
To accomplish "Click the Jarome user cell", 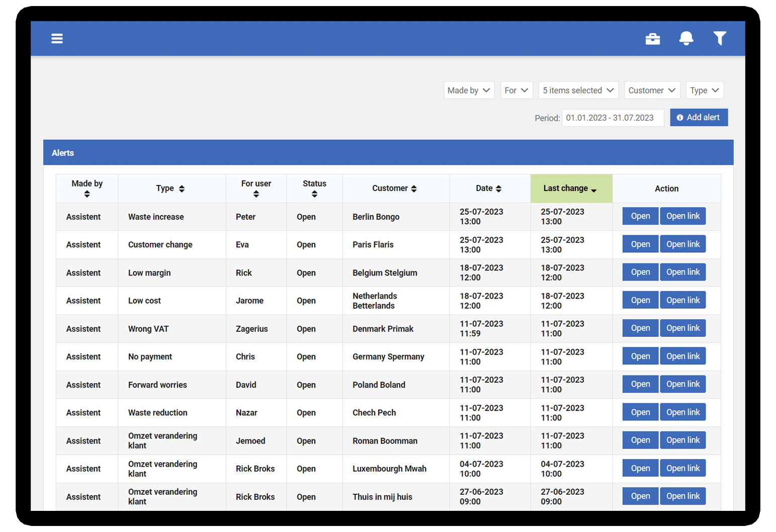I will pos(256,301).
